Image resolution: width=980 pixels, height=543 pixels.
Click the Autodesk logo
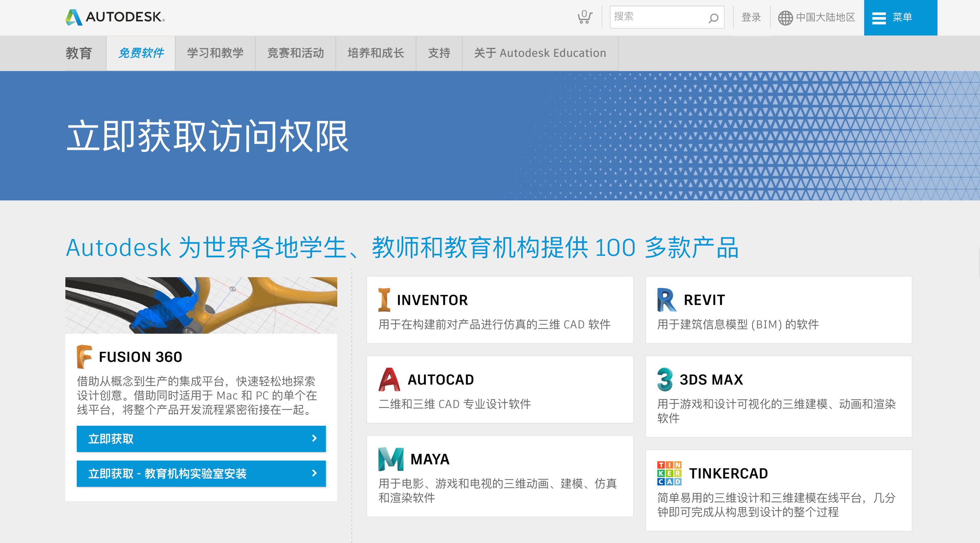pos(115,17)
